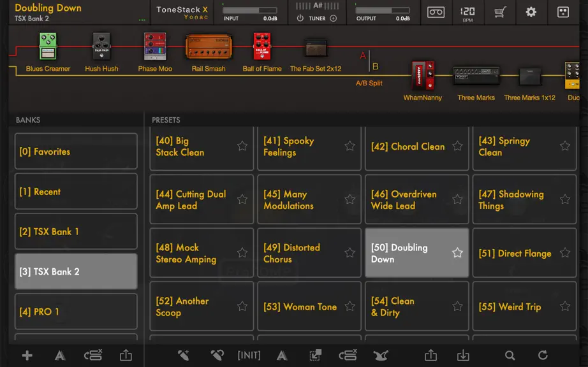Click the jester hat randomize icon

(381, 355)
